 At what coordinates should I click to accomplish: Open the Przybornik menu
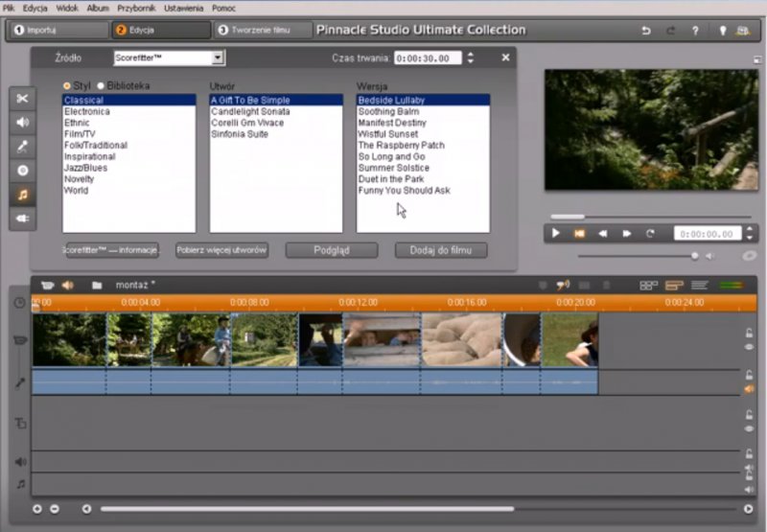135,8
